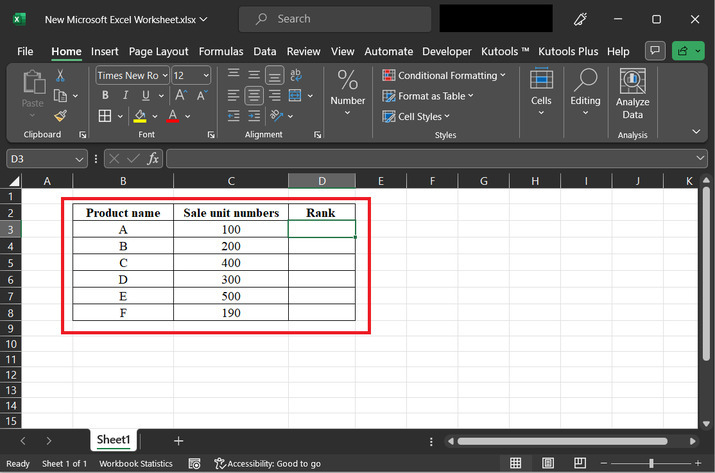Switch to the Page Layout tab
The height and width of the screenshot is (473, 715).
tap(158, 51)
